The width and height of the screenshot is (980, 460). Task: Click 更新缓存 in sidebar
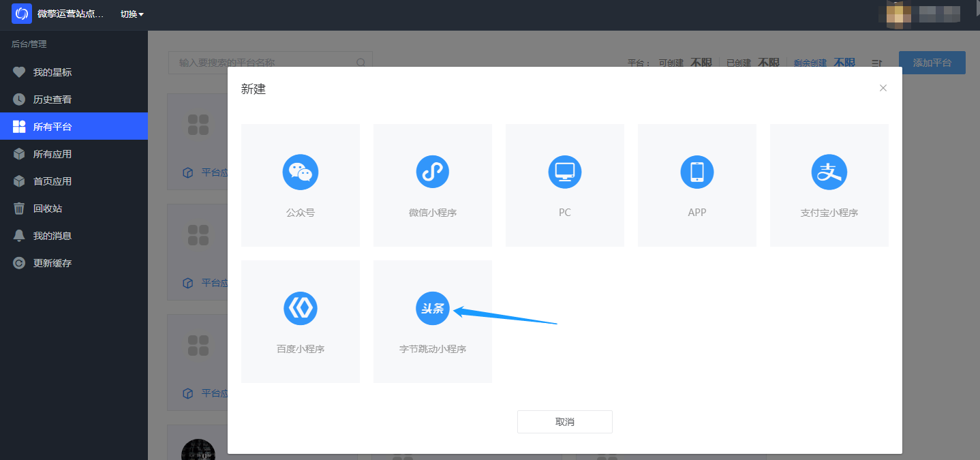[74, 263]
